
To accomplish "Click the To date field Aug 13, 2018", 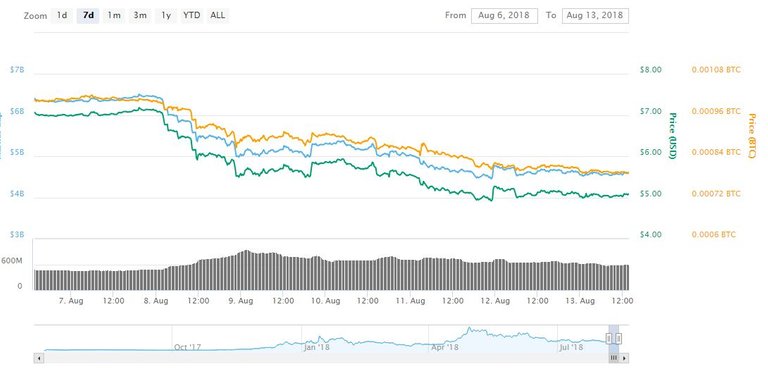I will (x=595, y=16).
